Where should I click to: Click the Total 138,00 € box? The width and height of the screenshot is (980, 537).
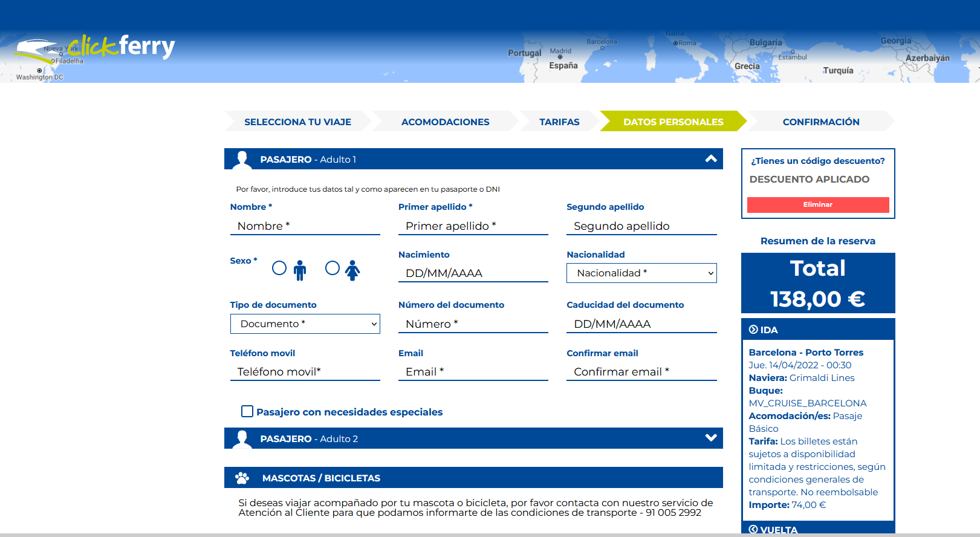pos(818,283)
